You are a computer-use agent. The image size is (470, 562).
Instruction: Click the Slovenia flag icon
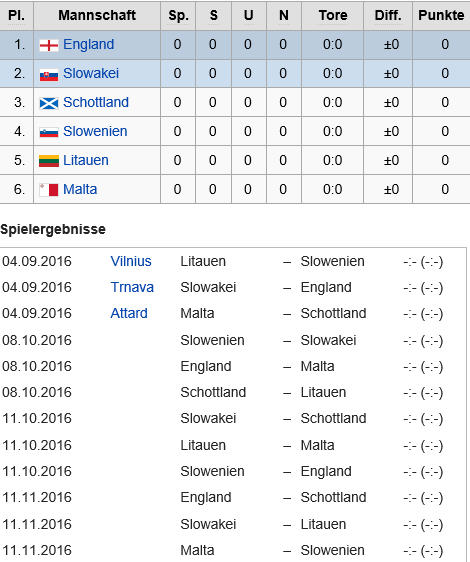(x=49, y=133)
